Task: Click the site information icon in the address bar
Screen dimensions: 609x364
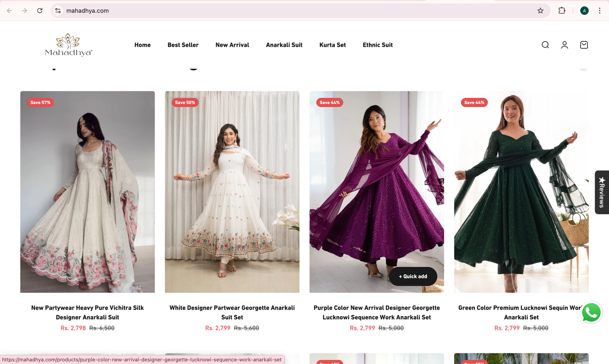Action: (x=58, y=11)
